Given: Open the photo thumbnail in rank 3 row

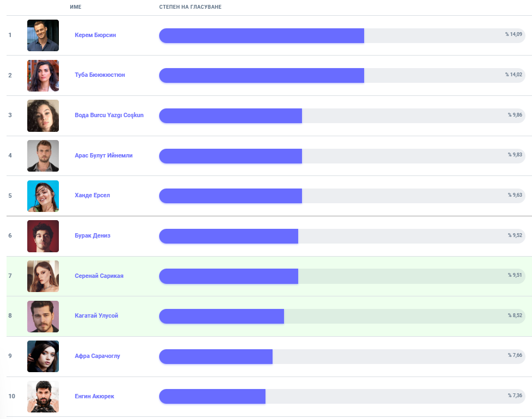Looking at the screenshot, I should [43, 116].
